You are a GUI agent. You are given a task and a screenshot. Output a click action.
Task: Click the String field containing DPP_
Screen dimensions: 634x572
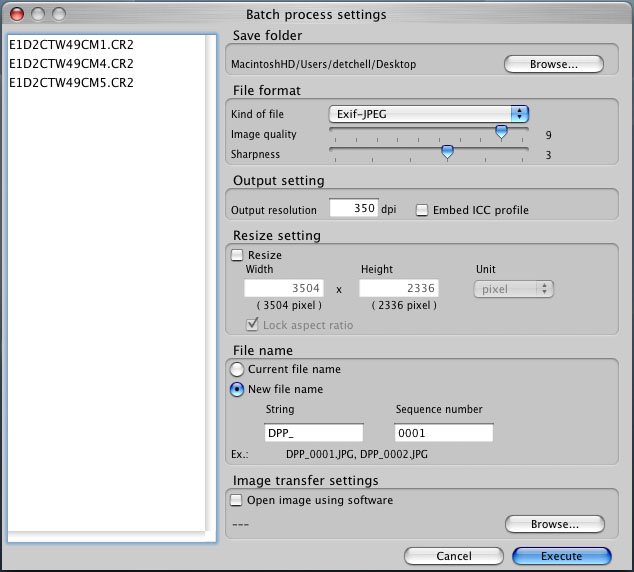pos(313,433)
